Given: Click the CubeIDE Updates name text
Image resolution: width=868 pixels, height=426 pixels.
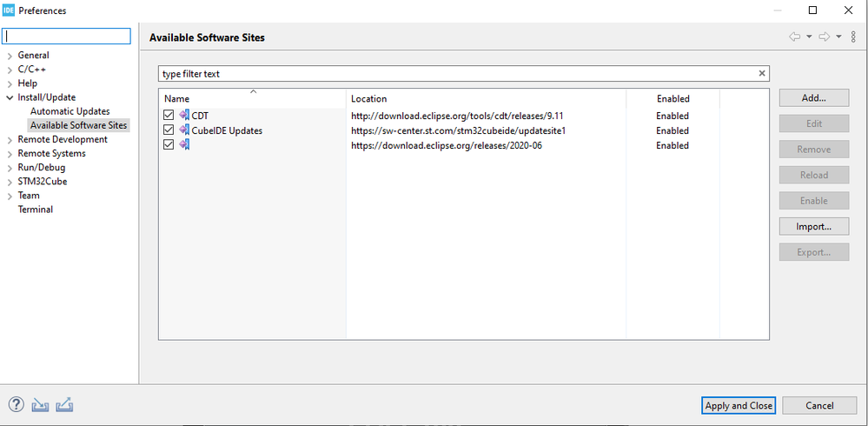Looking at the screenshot, I should [x=227, y=130].
